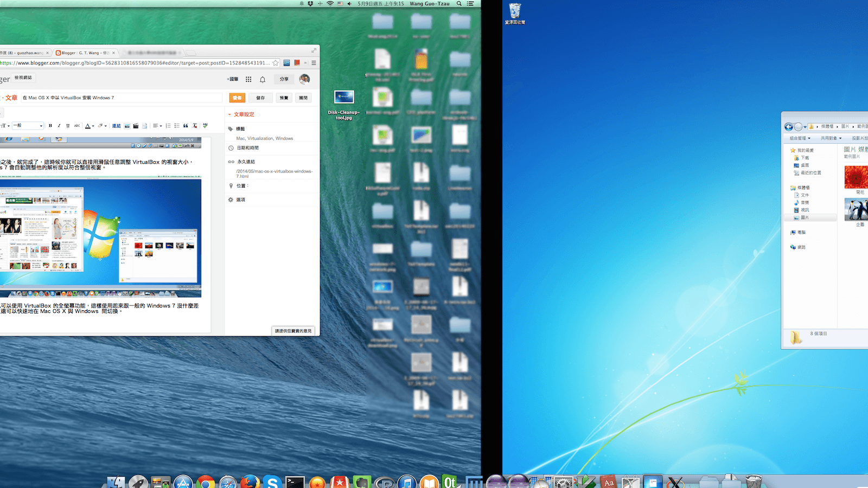Click the back arrow in Windows Explorer

[x=788, y=127]
